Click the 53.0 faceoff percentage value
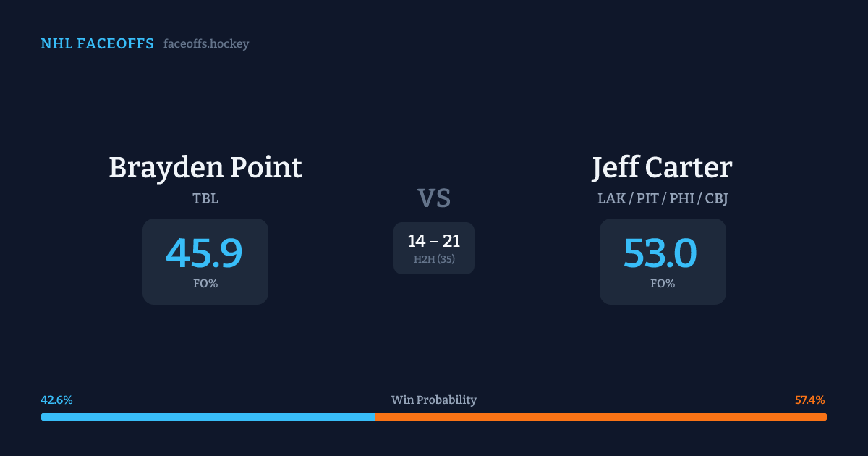Screen dimensions: 868x456 (x=661, y=253)
